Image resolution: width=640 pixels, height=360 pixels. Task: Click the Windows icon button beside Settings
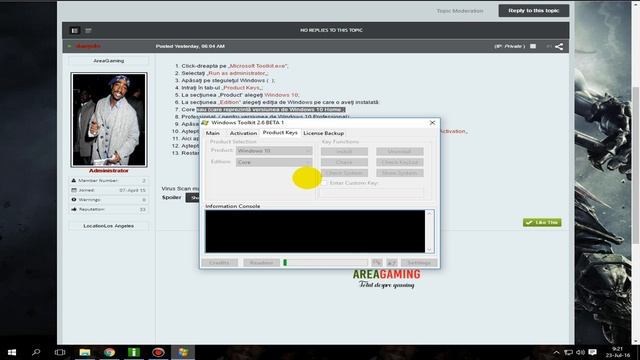(x=391, y=263)
